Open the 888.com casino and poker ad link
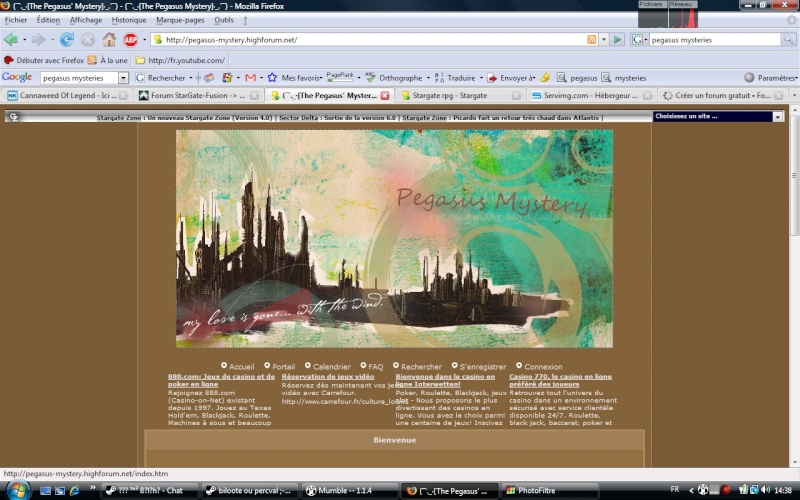Viewport: 800px width, 500px height. point(221,380)
